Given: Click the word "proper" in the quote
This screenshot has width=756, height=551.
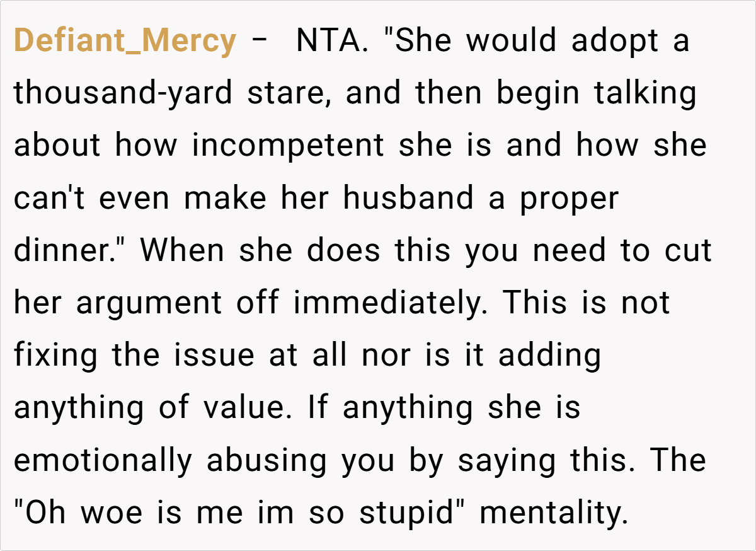Looking at the screenshot, I should pyautogui.click(x=569, y=199).
